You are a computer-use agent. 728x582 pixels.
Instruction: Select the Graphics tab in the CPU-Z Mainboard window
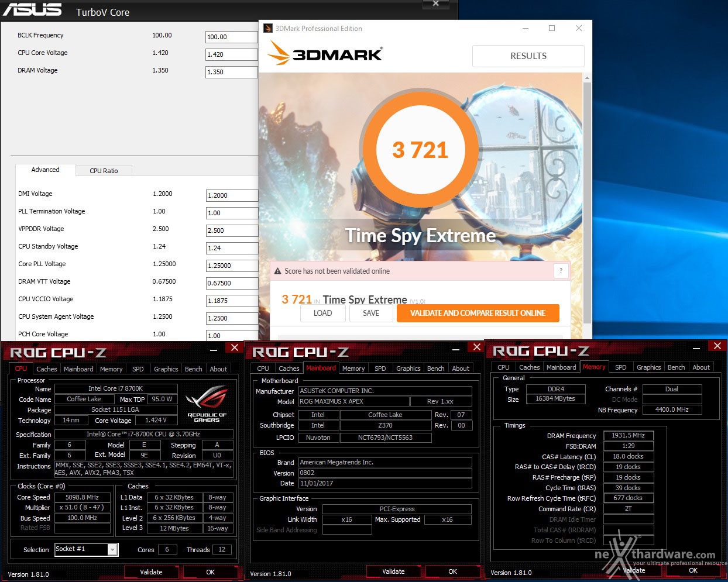(x=408, y=369)
